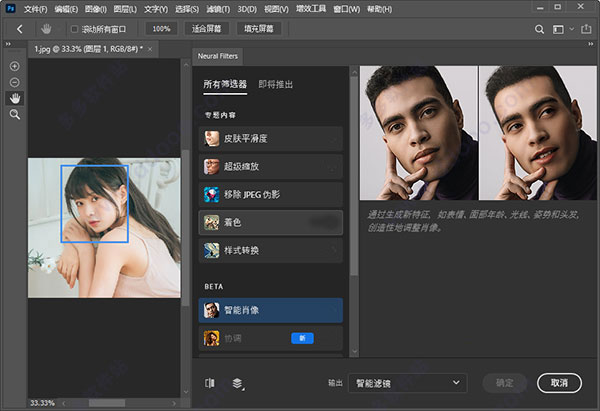Viewport: 600px width, 411px height.
Task: Open the 图像(I) menu
Action: (x=96, y=9)
